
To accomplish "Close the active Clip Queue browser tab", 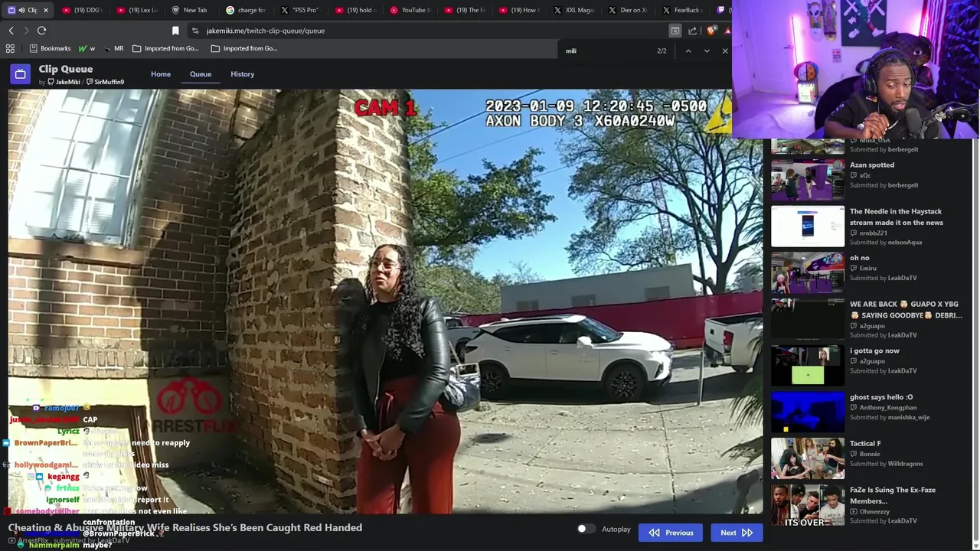I will tap(45, 10).
